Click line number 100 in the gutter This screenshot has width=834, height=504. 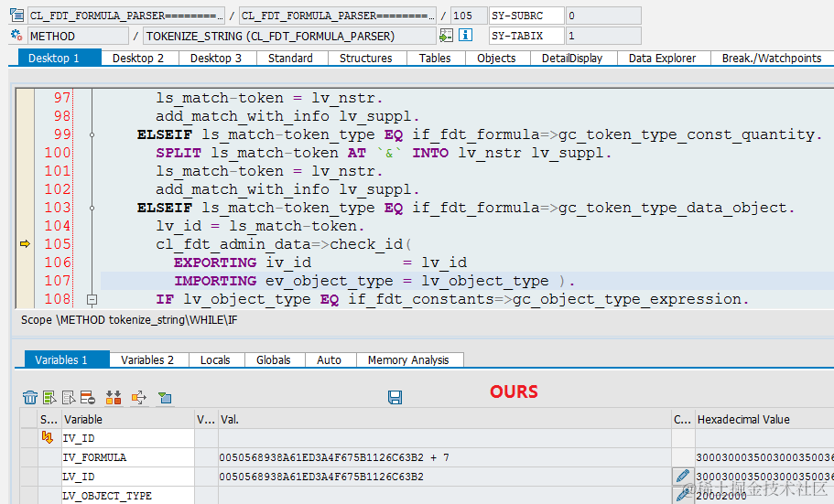(58, 153)
